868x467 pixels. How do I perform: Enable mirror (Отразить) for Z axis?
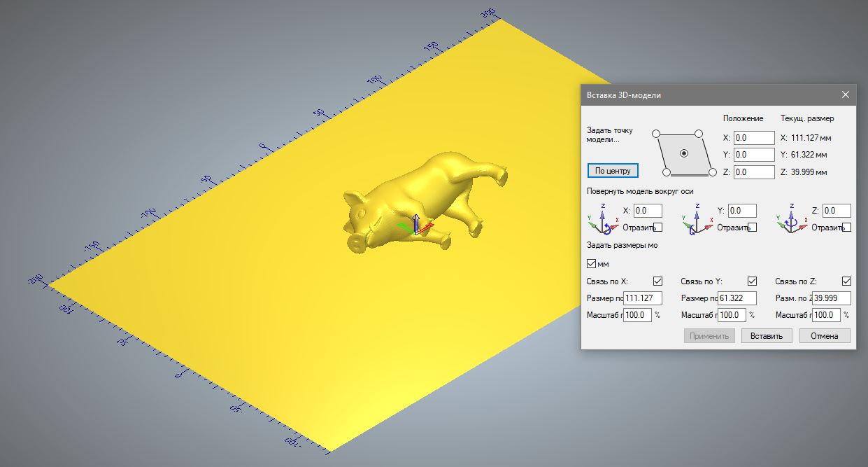coord(847,228)
